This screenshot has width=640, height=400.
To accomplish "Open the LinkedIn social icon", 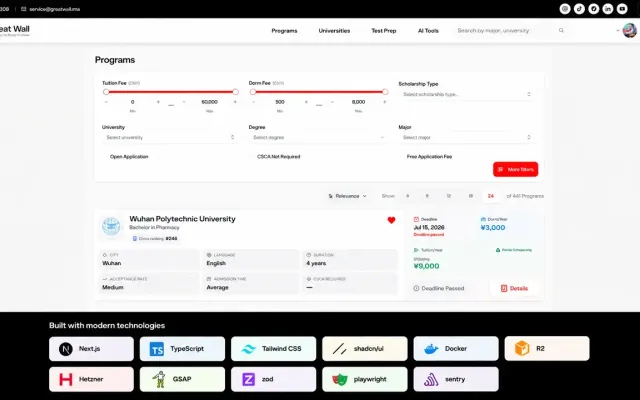I will tap(608, 9).
